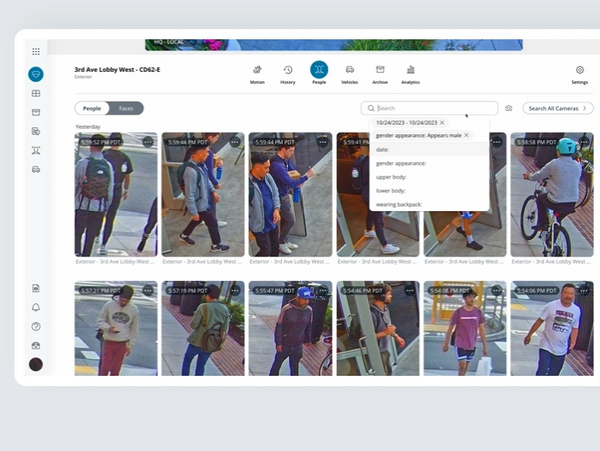
Task: Open the help question mark icon
Action: point(36,326)
